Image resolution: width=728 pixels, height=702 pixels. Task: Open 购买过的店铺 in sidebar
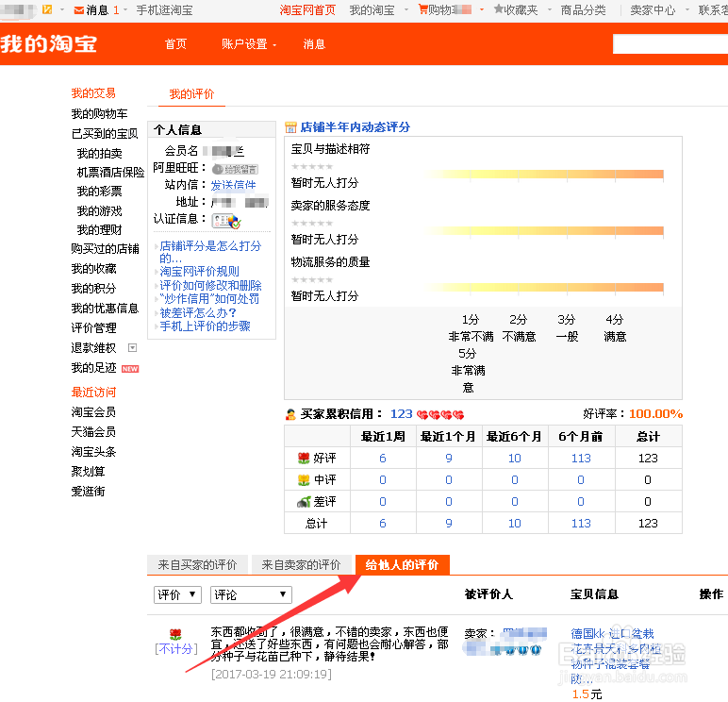pos(105,249)
